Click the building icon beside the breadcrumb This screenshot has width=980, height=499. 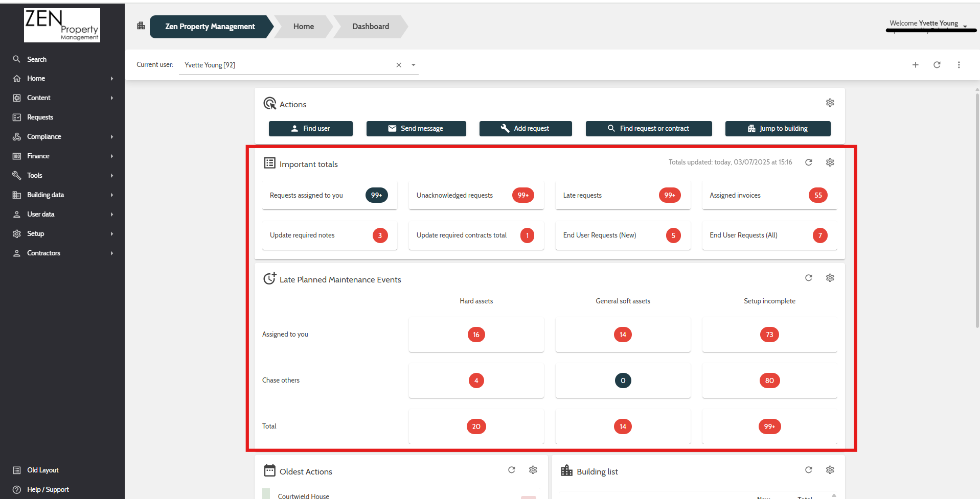point(141,26)
